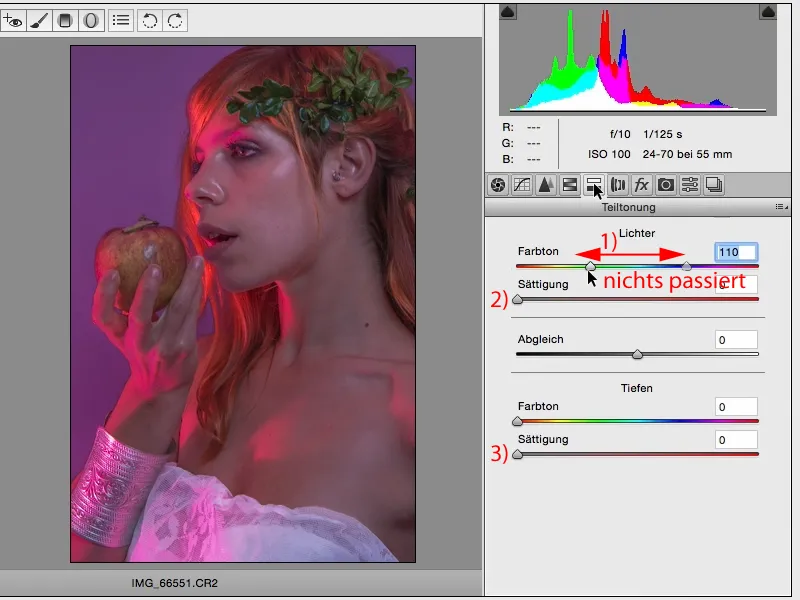Open the Teiltonung panel options menu
This screenshot has width=800, height=600.
(x=781, y=207)
